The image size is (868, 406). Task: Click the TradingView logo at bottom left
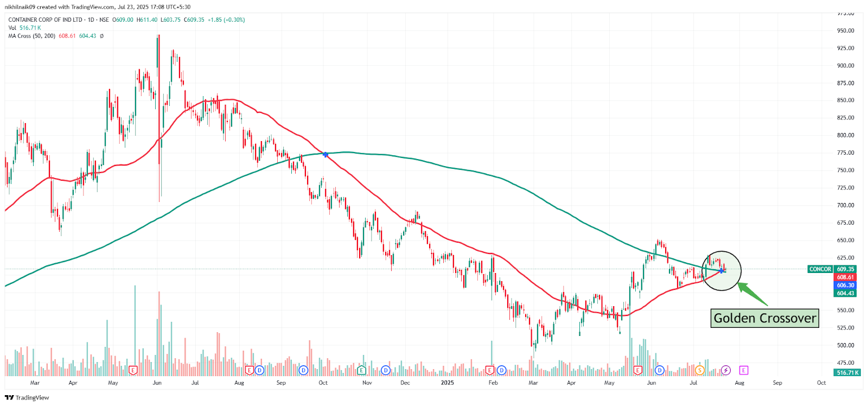pyautogui.click(x=27, y=398)
